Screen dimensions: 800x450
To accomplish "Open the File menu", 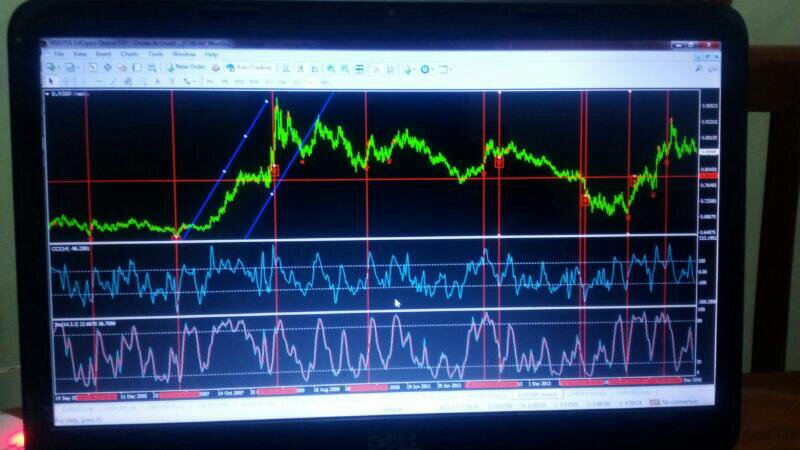I will pyautogui.click(x=58, y=54).
